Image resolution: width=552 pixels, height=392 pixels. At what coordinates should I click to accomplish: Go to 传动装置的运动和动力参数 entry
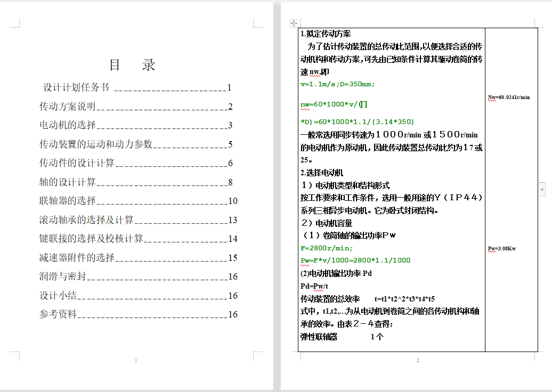[96, 144]
